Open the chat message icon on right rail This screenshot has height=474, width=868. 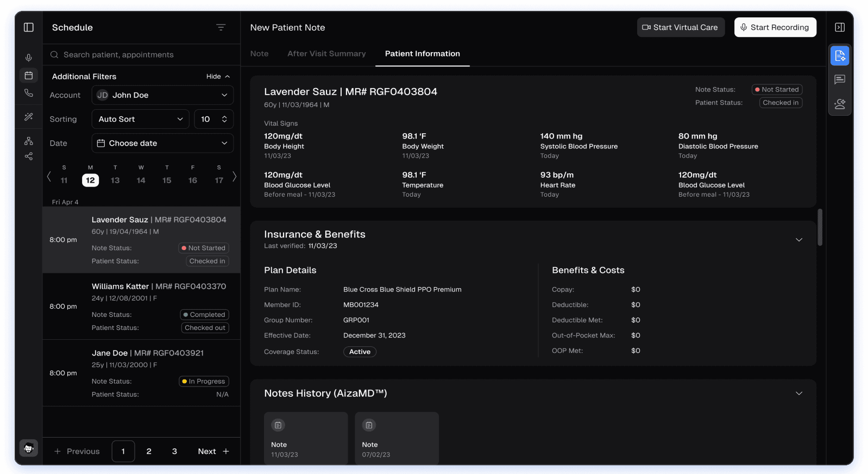point(840,80)
